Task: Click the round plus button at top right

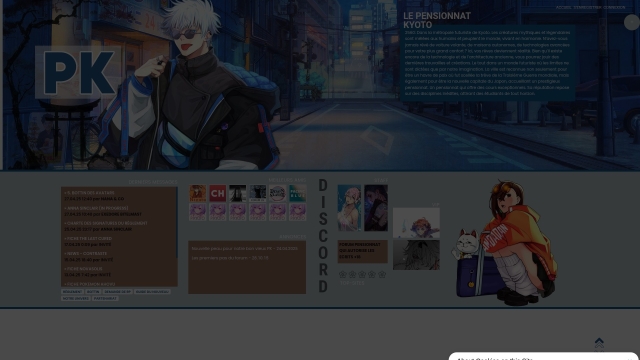Action: (x=631, y=22)
